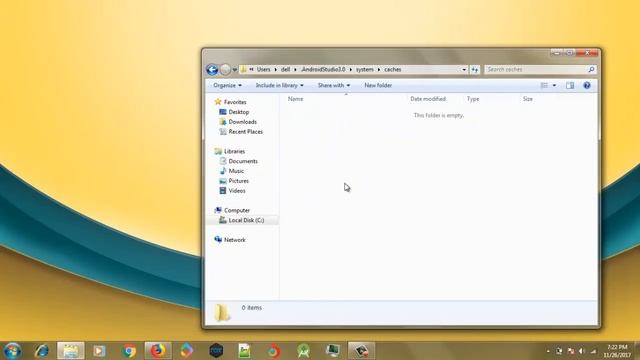The width and height of the screenshot is (640, 360).
Task: Open the Music library
Action: point(236,171)
